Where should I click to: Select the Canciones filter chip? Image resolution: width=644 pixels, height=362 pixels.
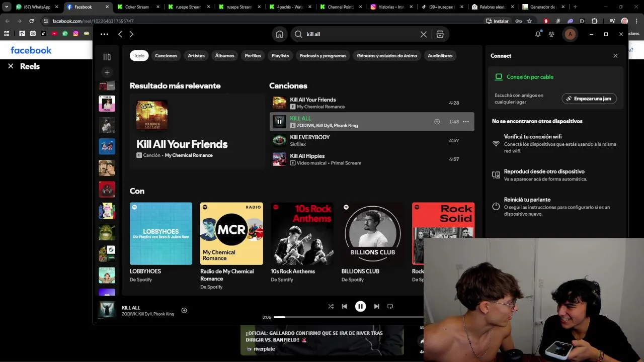coord(166,56)
